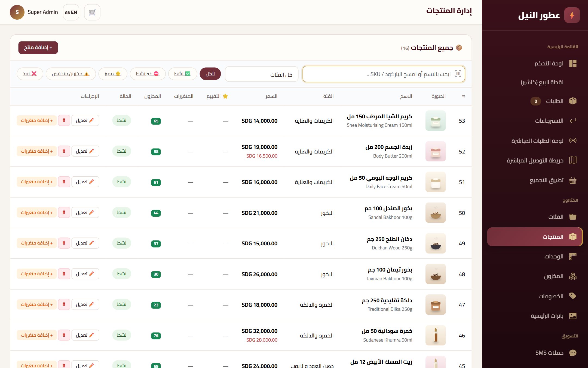Edit product 51 Daily Face Cream
588x368 pixels.
[x=85, y=182]
